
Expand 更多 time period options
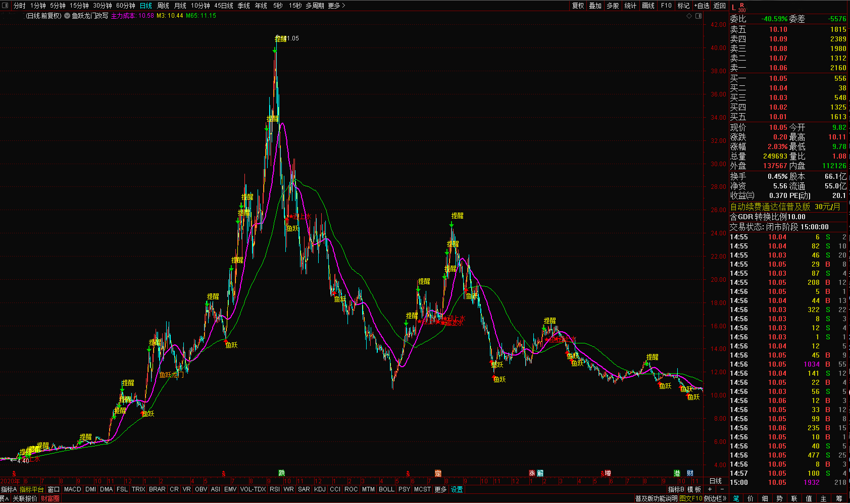click(x=336, y=6)
